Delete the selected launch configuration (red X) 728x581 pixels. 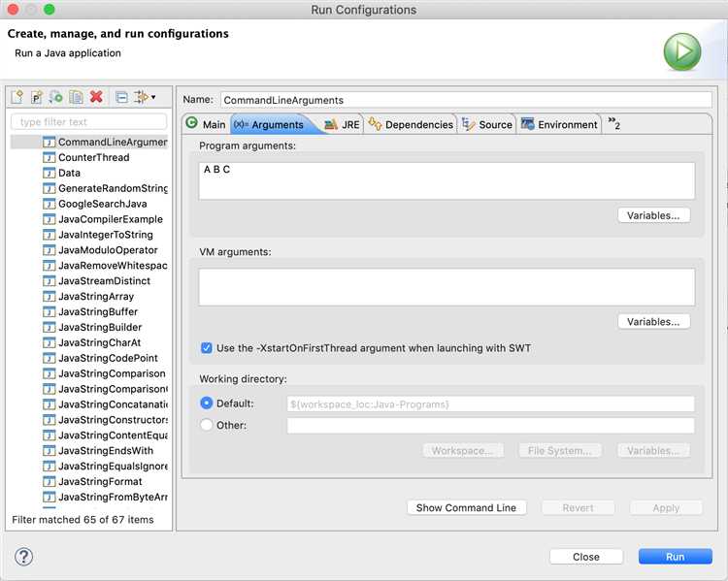96,97
